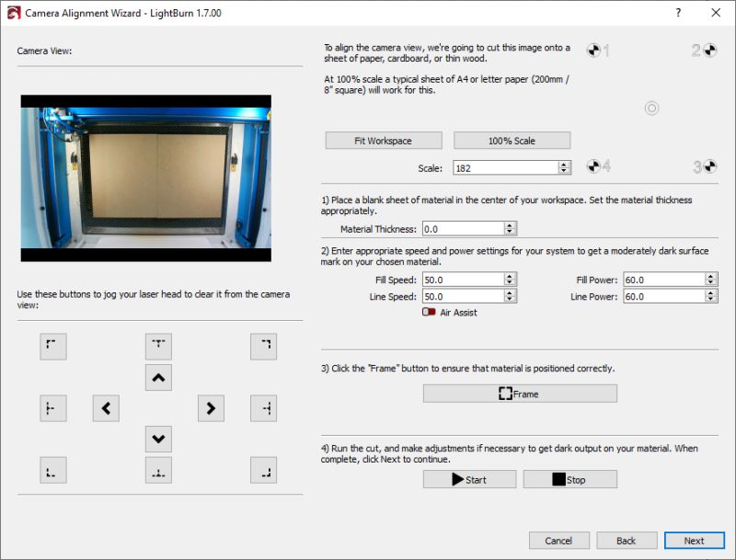Screen dimensions: 736x560
Task: Click inside the Material Thickness field
Action: (x=465, y=228)
